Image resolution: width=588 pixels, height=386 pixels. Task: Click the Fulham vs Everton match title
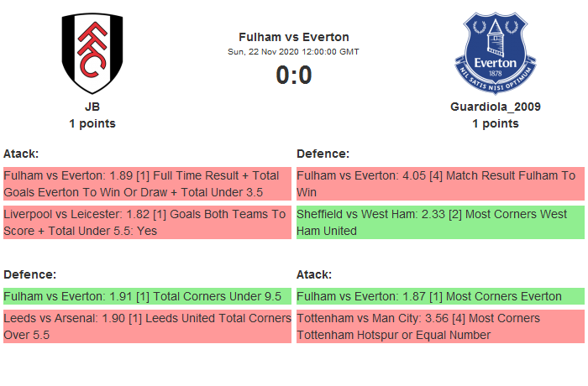(x=294, y=37)
